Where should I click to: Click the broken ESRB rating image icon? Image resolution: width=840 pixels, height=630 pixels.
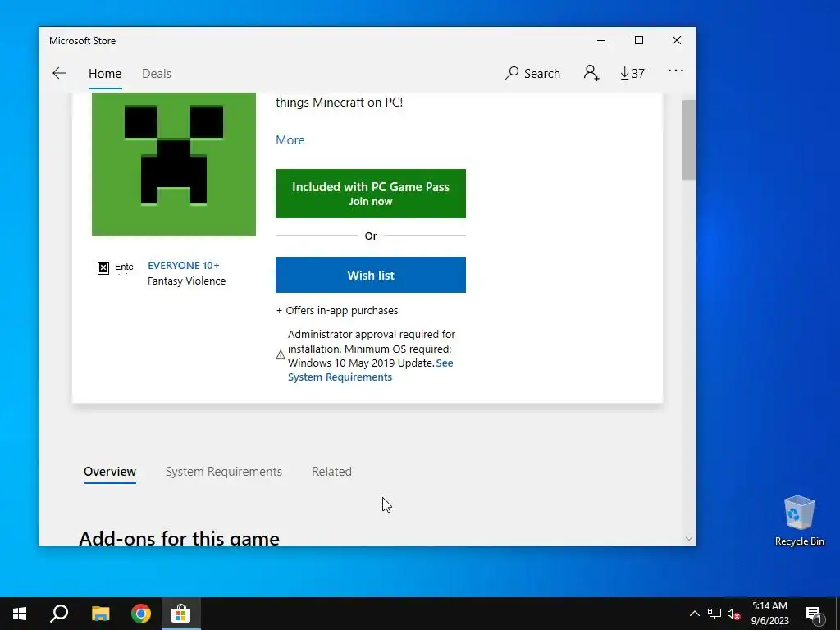coord(103,267)
